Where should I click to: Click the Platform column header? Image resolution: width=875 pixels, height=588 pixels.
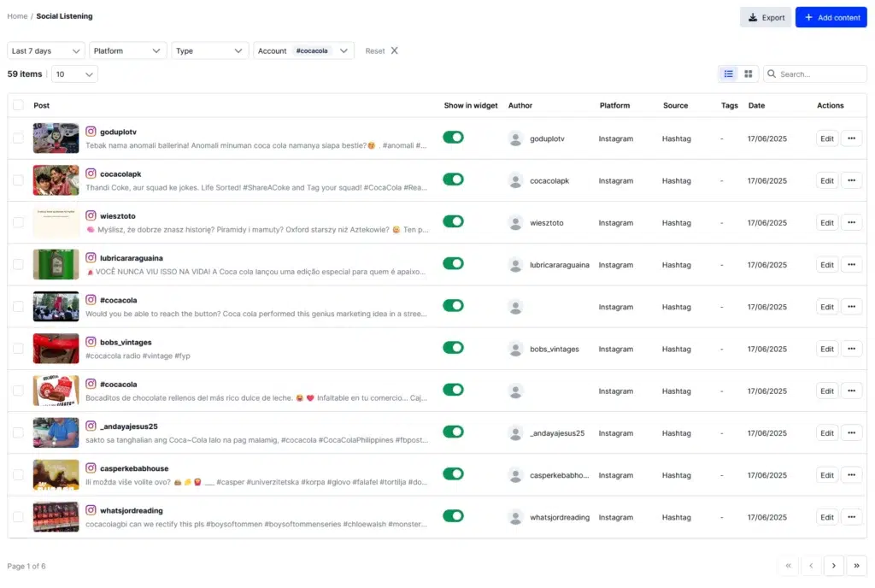point(614,105)
